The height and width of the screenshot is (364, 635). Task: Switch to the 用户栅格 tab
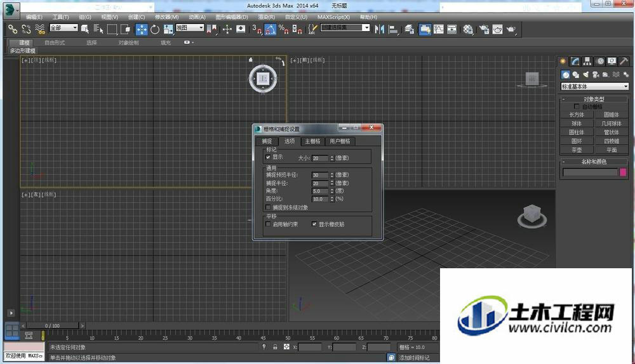pos(340,141)
